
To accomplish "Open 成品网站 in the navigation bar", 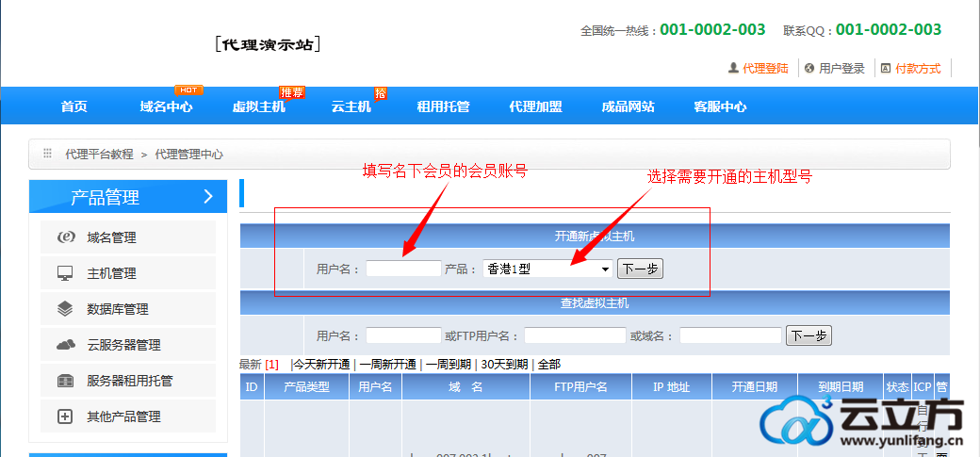I will (x=629, y=106).
